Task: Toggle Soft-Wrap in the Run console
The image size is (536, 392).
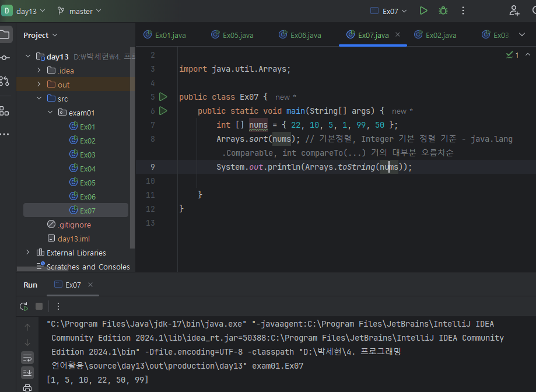Action: 27,358
